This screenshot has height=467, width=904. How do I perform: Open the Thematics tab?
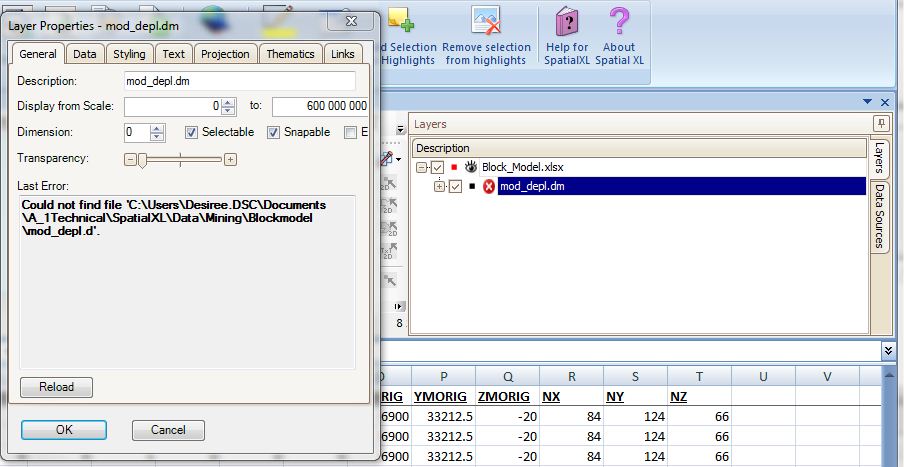point(291,54)
